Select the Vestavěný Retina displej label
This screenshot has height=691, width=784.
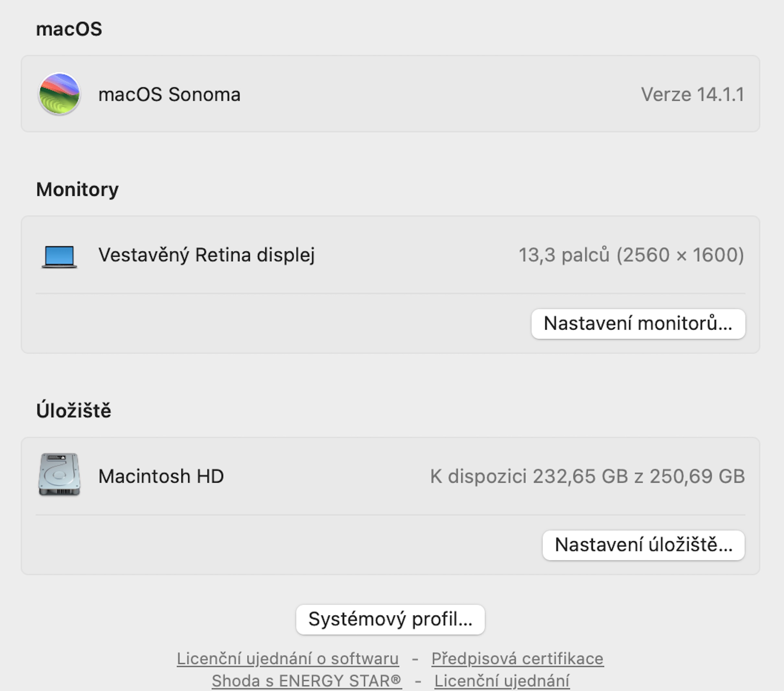click(x=206, y=255)
